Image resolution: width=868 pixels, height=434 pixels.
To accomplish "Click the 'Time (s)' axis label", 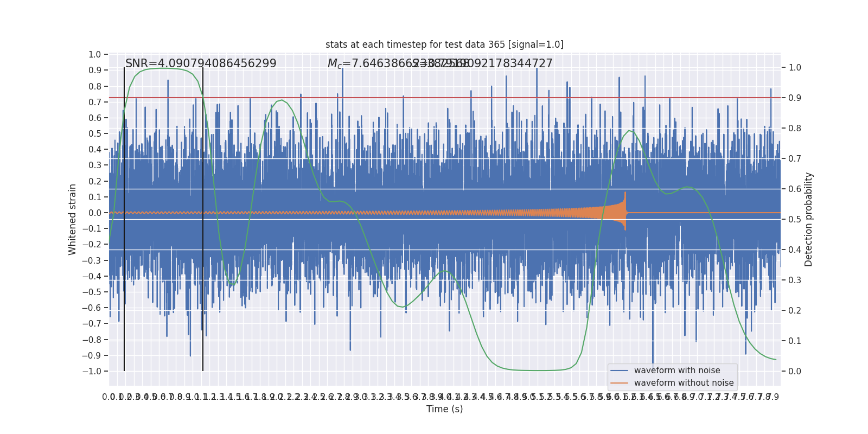I will pos(444,409).
